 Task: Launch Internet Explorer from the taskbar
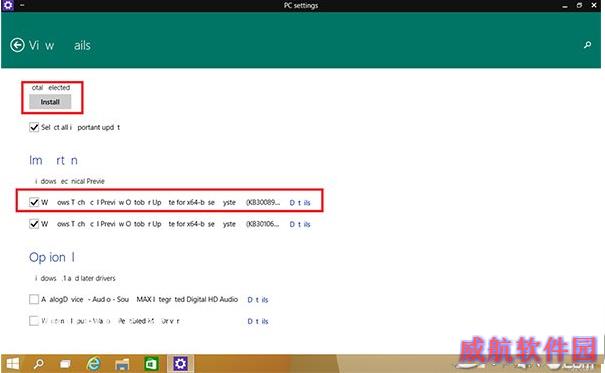point(93,364)
